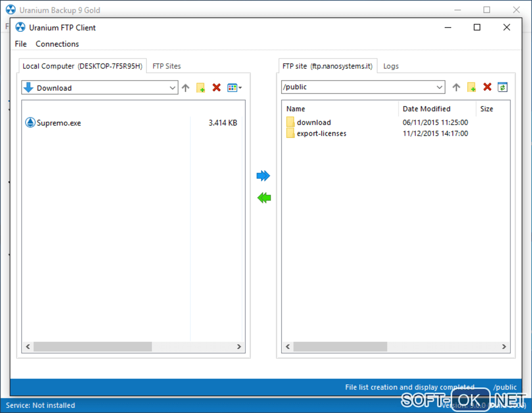532x413 pixels.
Task: Upload with the blue right arrows
Action: pyautogui.click(x=263, y=175)
